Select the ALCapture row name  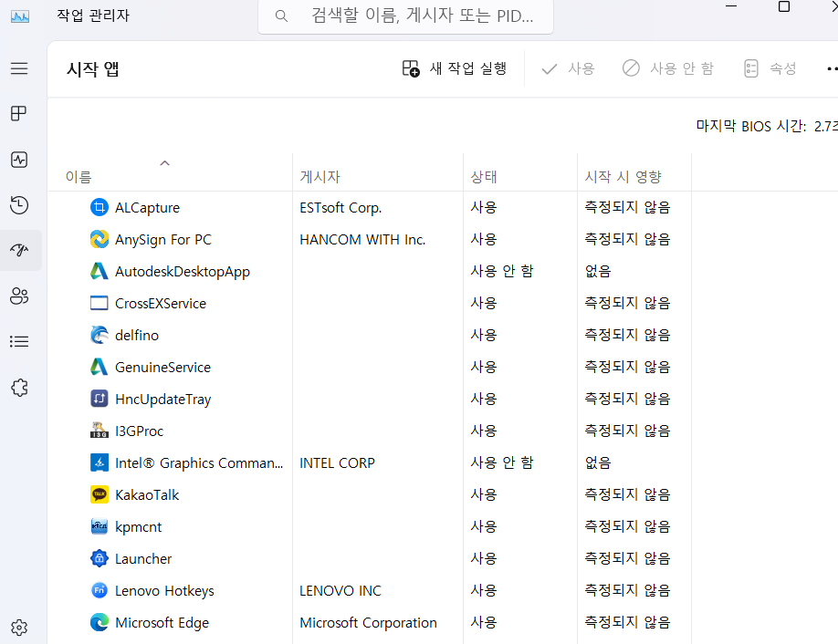pos(148,207)
